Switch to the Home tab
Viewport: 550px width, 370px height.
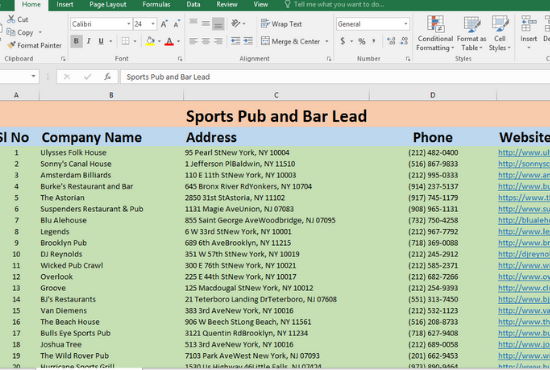(x=31, y=5)
